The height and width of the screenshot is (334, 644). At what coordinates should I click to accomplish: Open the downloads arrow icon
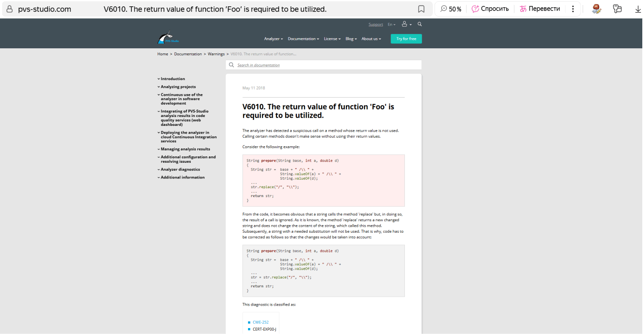tap(638, 8)
